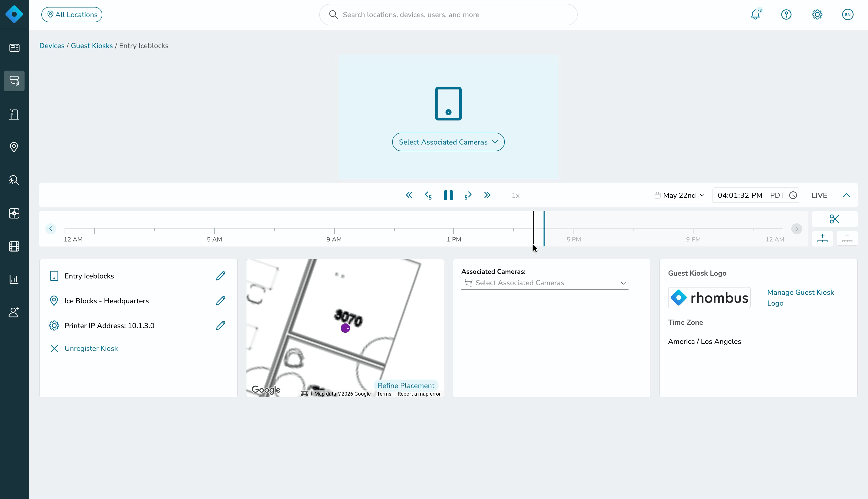This screenshot has width=868, height=499.
Task: Jump to LIVE view
Action: 819,195
